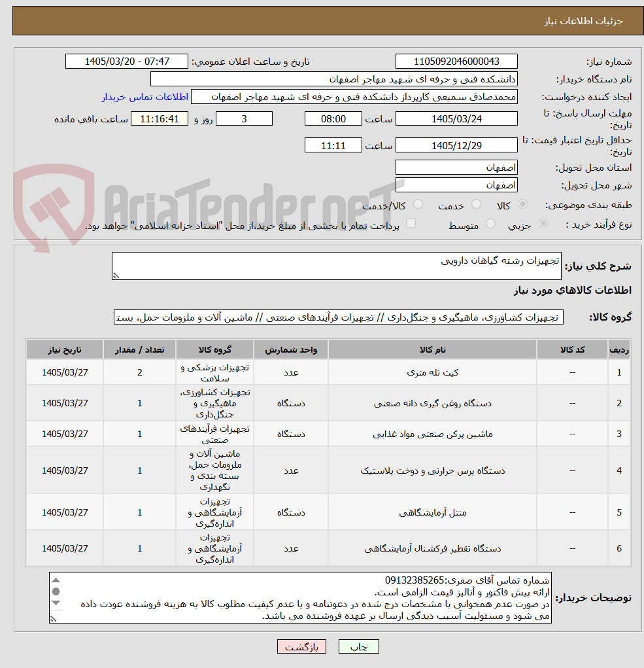Click the اطلاعات کالاهای مورد نیاز heading
The height and width of the screenshot is (668, 644).
click(573, 290)
